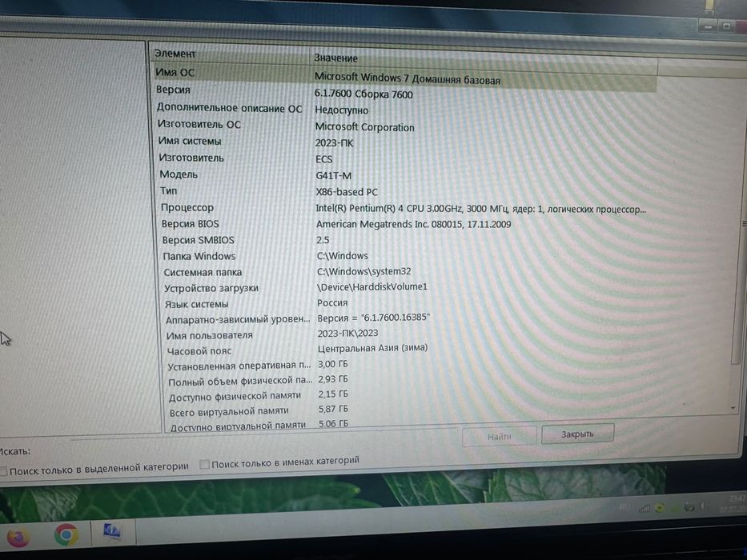Screen dimensions: 747x560
Task: Click the 'Intel(R) Pentium(R) 4 CPU' value
Action: click(480, 209)
